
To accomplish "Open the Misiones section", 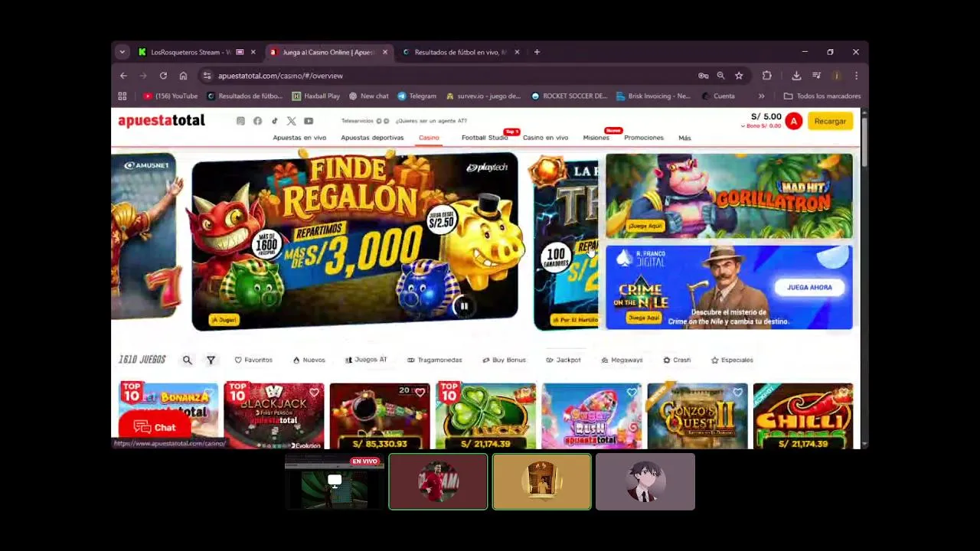I will pyautogui.click(x=596, y=138).
